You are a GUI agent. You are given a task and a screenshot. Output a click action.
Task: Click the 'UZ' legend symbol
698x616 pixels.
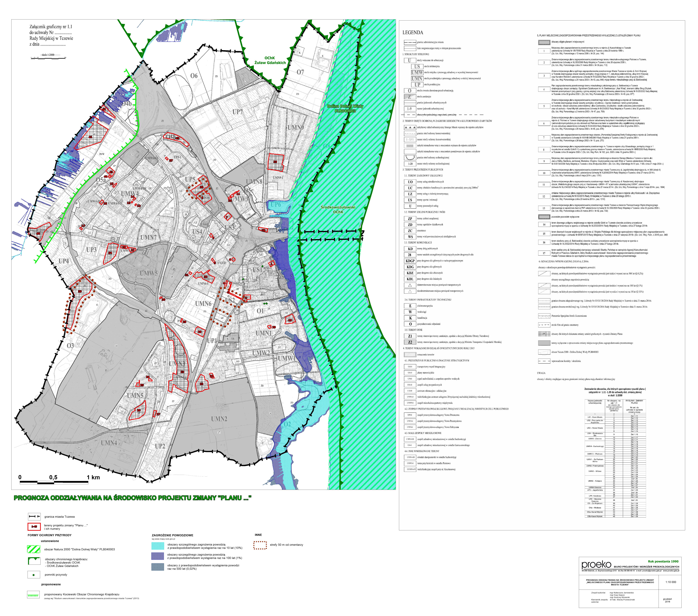click(410, 194)
